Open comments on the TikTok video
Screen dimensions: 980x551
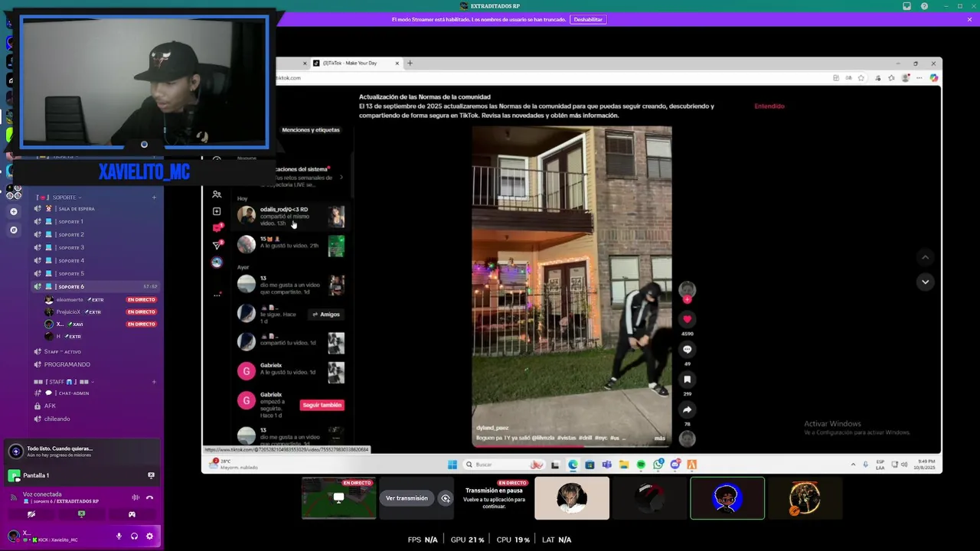687,349
